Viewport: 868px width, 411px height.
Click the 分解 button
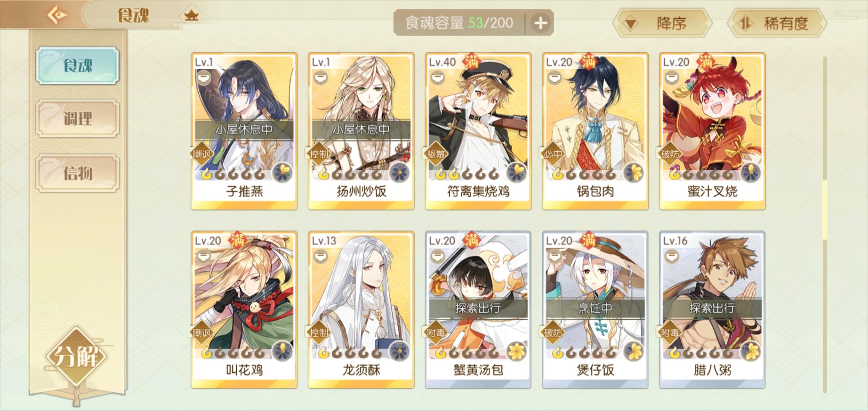76,357
